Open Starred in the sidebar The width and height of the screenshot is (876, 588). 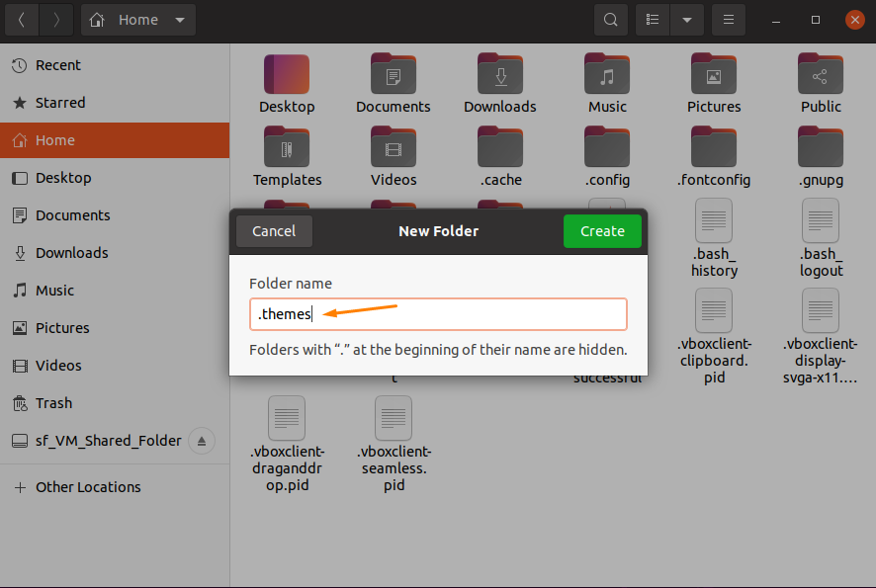(115, 103)
